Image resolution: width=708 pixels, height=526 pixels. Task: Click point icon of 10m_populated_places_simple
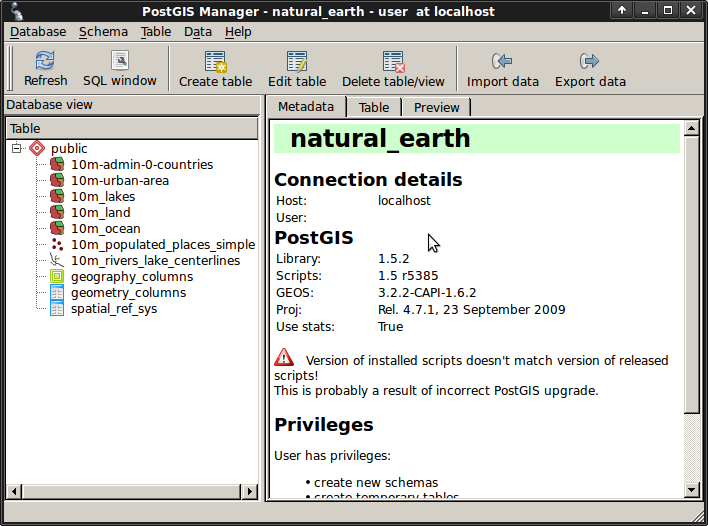click(x=57, y=244)
